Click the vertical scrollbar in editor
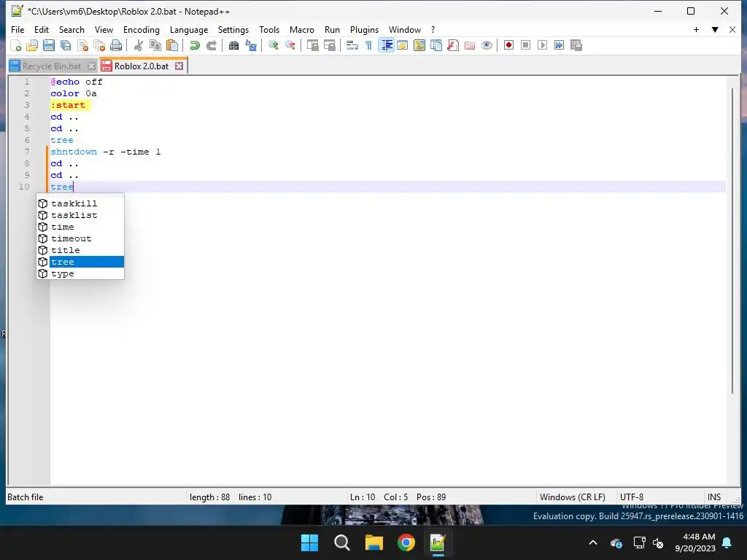 pos(732,241)
